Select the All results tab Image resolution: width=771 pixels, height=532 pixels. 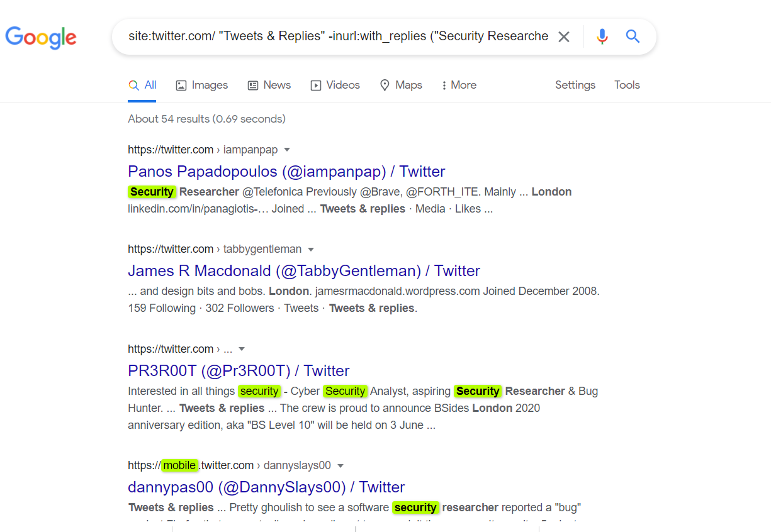click(x=142, y=85)
